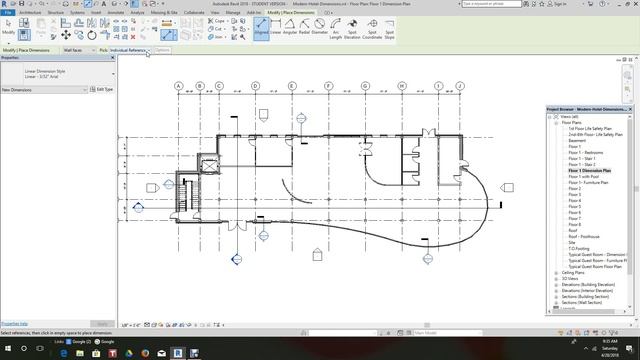Open the File menu tab
The image size is (640, 360).
[8, 13]
